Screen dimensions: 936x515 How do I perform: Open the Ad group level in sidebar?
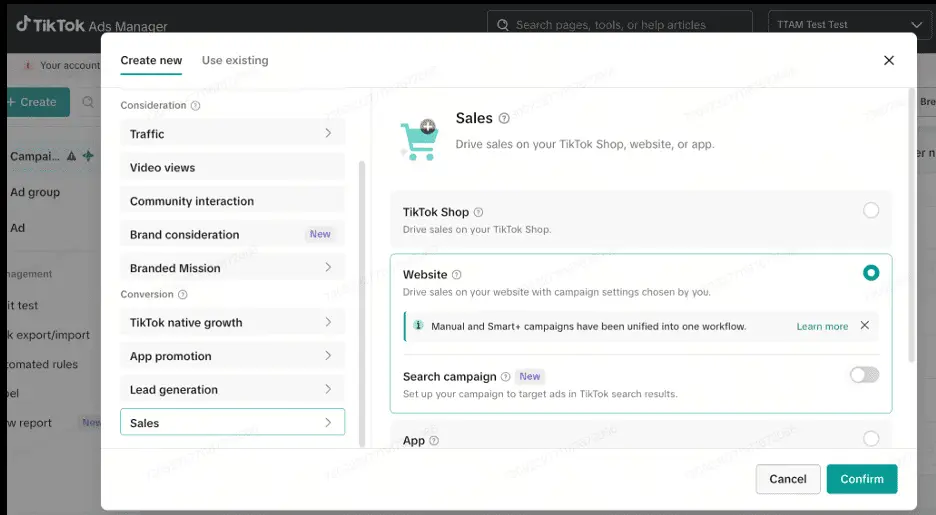point(35,192)
